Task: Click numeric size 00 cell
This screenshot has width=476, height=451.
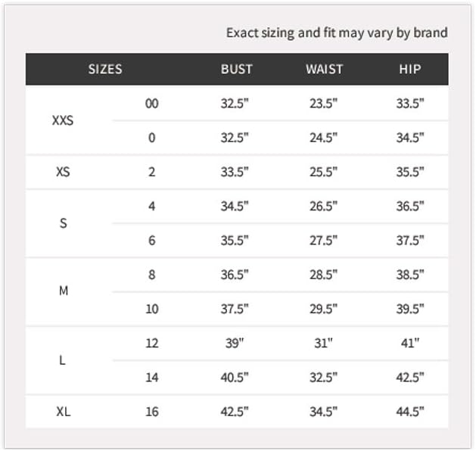Action: click(151, 104)
